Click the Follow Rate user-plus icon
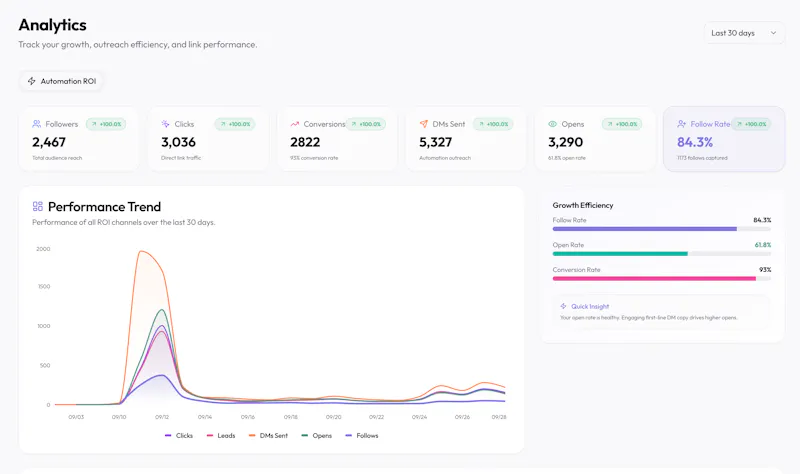 682,124
